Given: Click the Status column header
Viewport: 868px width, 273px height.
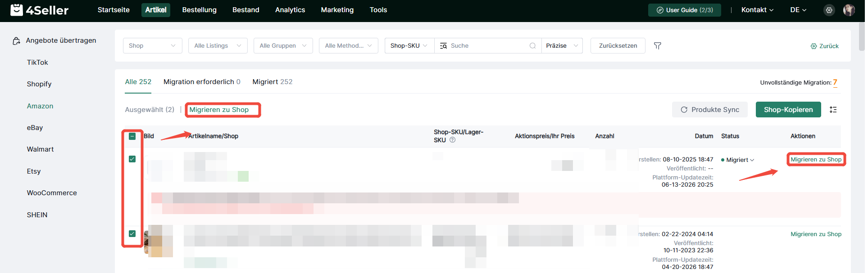Looking at the screenshot, I should 730,136.
